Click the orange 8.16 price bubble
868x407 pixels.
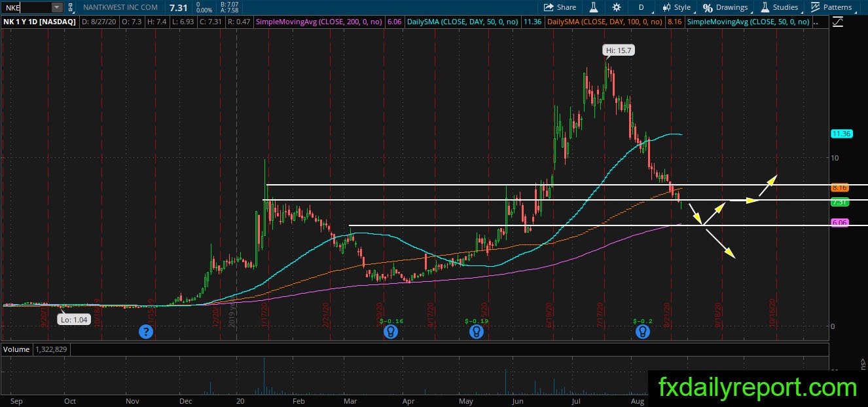pyautogui.click(x=840, y=187)
